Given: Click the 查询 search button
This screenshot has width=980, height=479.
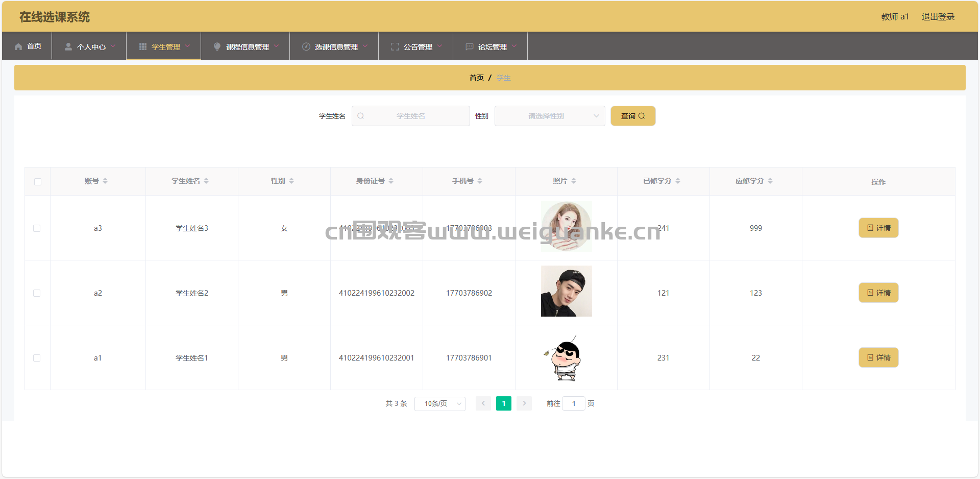Looking at the screenshot, I should (x=633, y=116).
